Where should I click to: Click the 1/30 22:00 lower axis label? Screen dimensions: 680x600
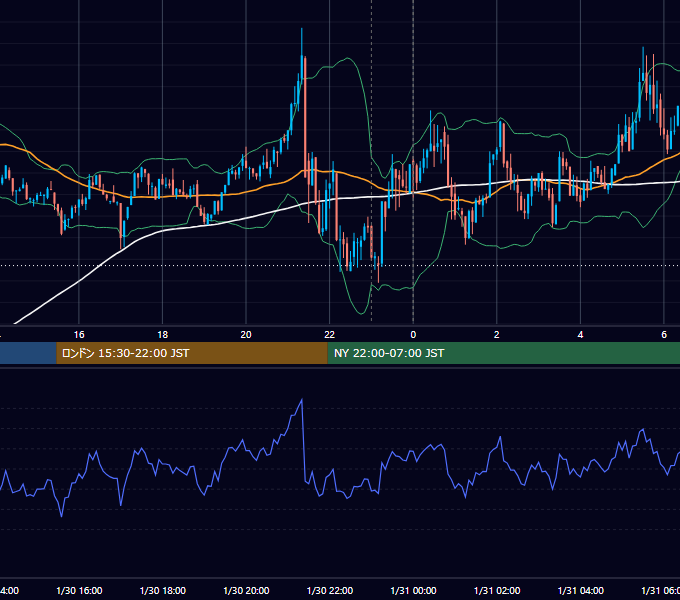pyautogui.click(x=330, y=590)
